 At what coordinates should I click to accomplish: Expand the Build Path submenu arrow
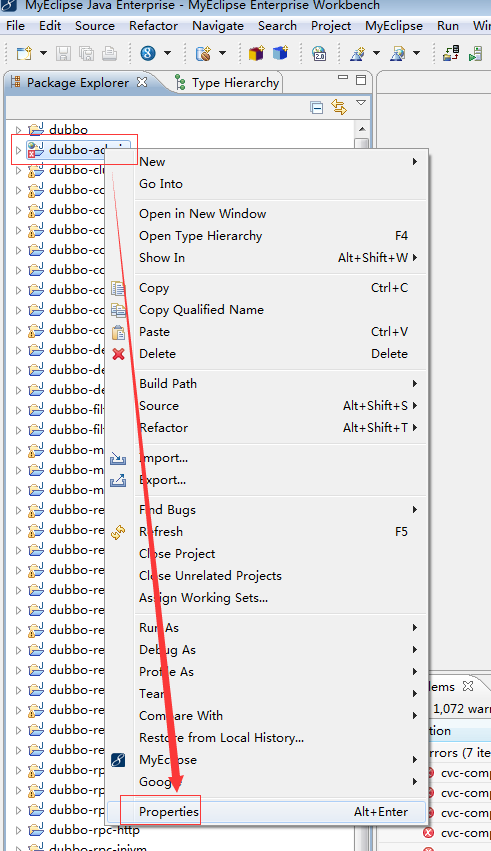[x=415, y=384]
